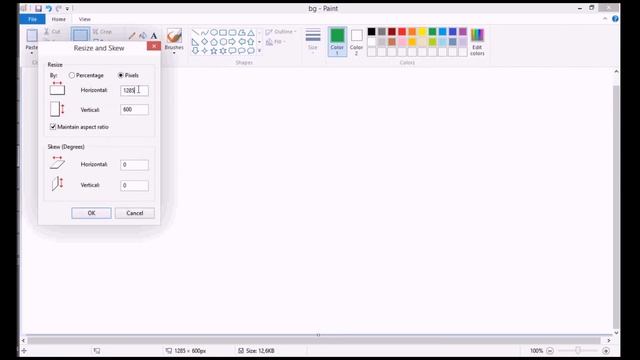Open the shape Outline dropdown

[x=281, y=32]
